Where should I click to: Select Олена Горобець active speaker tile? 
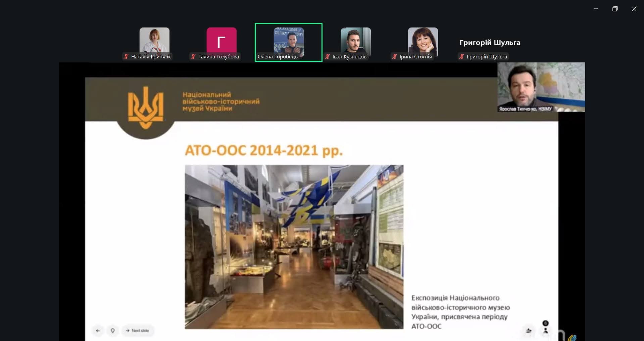[288, 42]
